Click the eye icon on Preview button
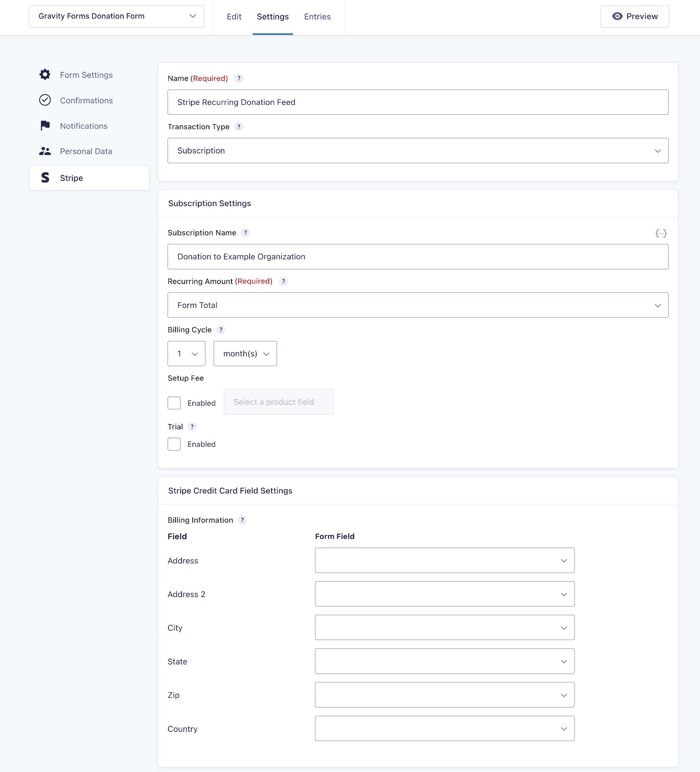The height and width of the screenshot is (772, 700). [x=617, y=16]
